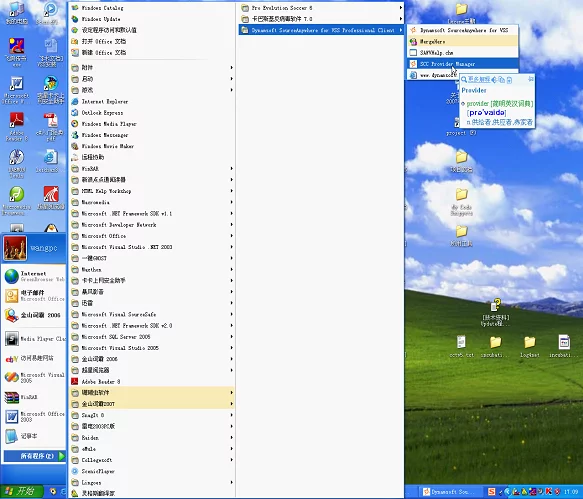The image size is (583, 499).
Task: Open the SAWVHelp.chm help file
Action: 463,53
